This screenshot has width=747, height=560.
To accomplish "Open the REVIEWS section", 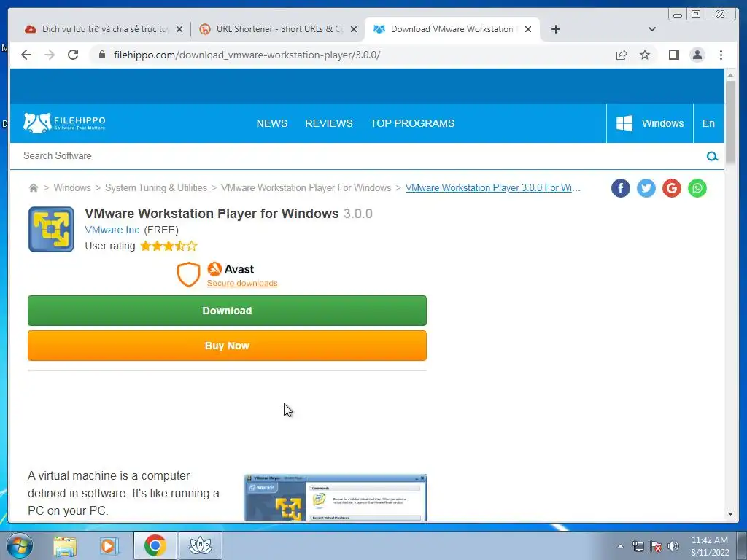I will [x=329, y=123].
